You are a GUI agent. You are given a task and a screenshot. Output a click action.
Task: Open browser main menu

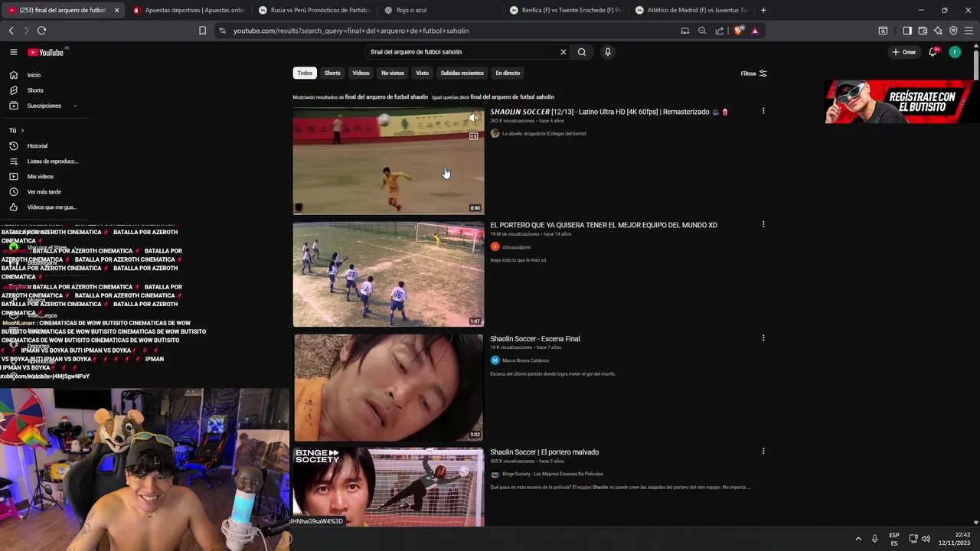(969, 31)
